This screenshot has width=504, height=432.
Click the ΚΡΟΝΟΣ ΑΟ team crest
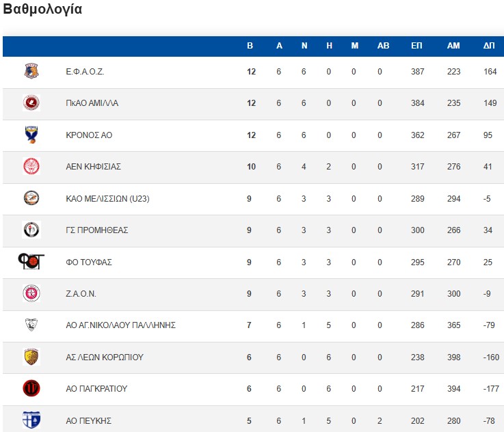coord(31,135)
